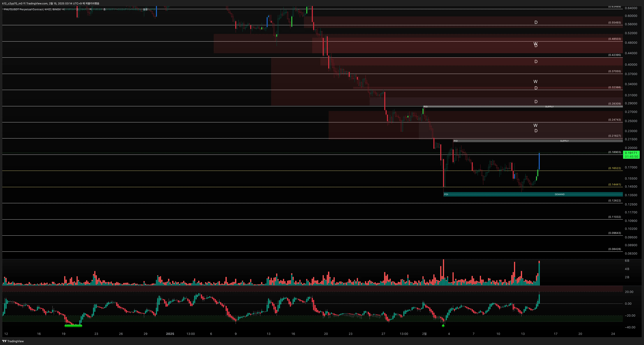Click the 0.20000 price axis value
This screenshot has width=644, height=345.
(x=631, y=148)
